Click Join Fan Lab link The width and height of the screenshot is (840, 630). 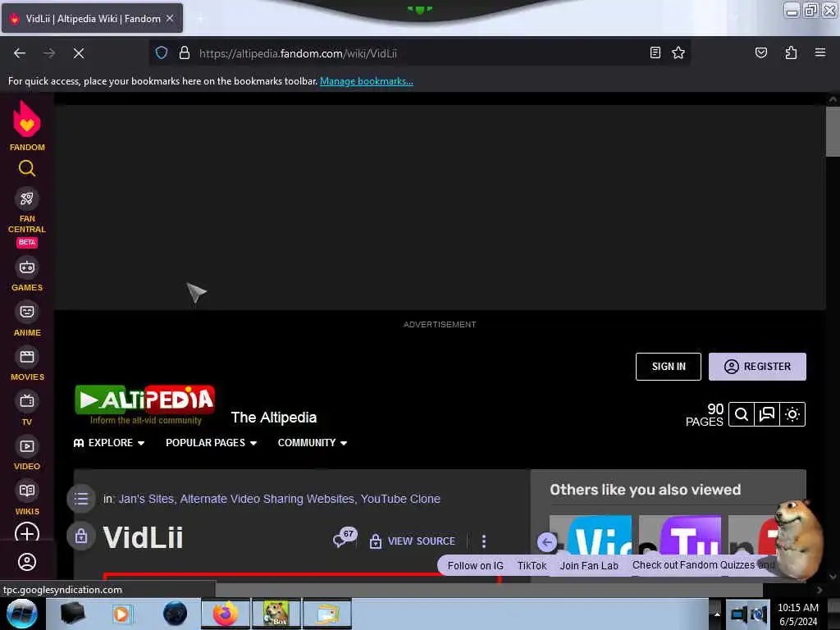pos(589,566)
